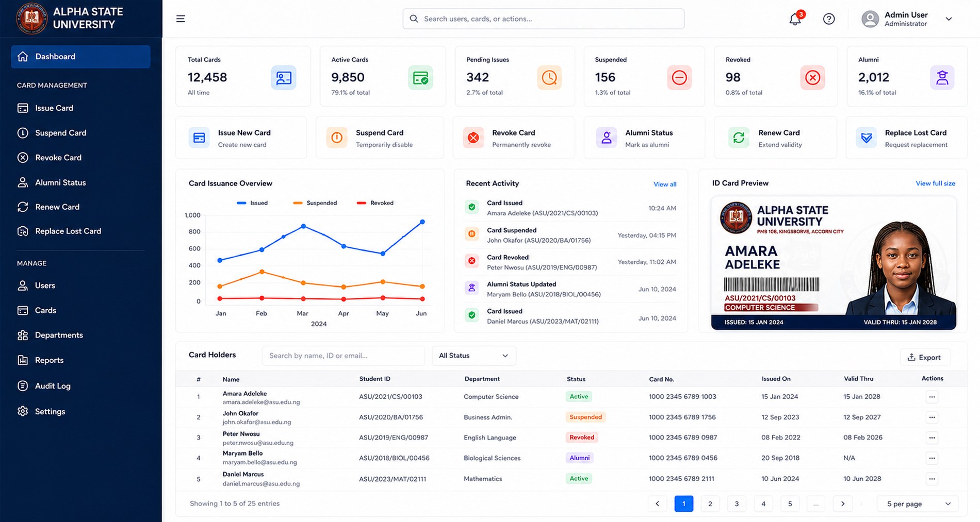The width and height of the screenshot is (980, 522).
Task: Open actions menu for John Okafor row
Action: click(x=932, y=417)
